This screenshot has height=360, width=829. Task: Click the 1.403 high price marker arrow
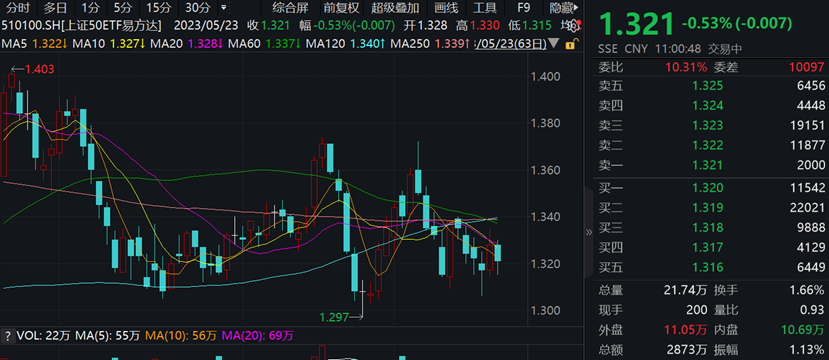click(18, 69)
